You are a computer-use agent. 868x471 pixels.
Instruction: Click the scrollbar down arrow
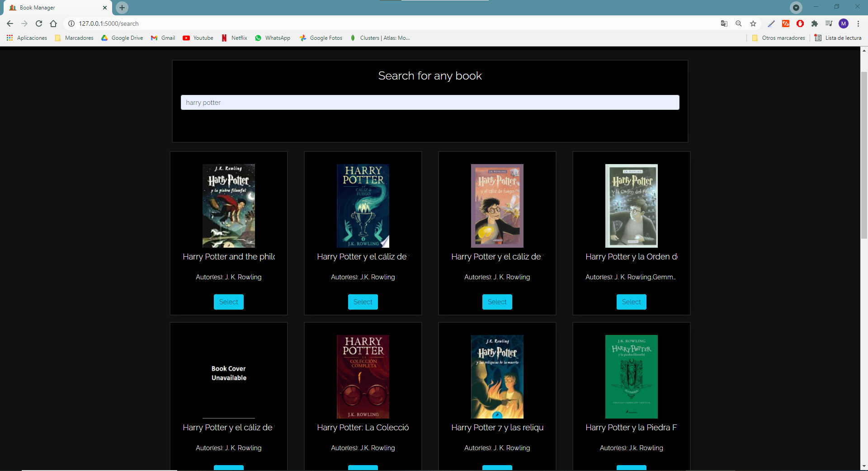coord(864,466)
